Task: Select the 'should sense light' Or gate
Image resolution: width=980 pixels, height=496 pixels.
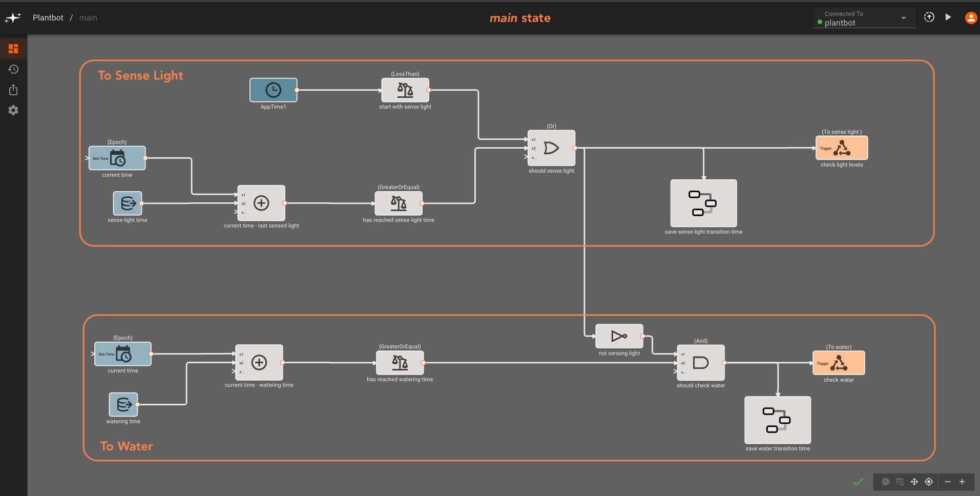Action: click(x=551, y=148)
